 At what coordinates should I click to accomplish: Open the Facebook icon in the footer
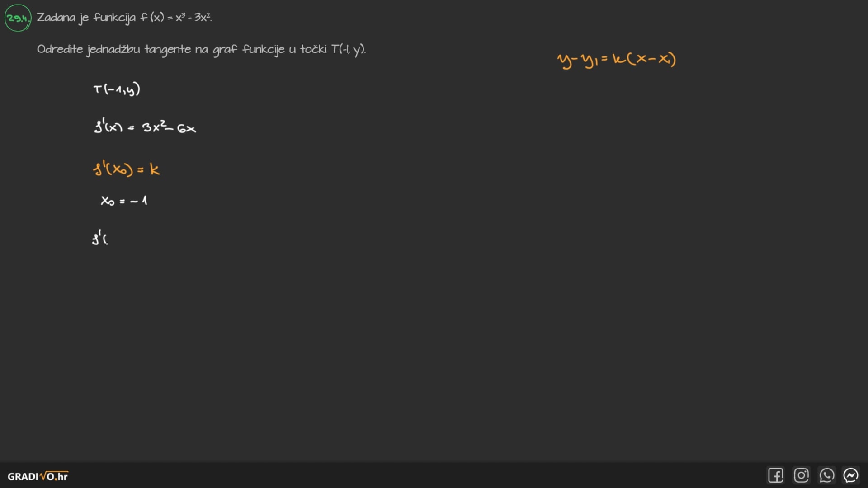(775, 475)
